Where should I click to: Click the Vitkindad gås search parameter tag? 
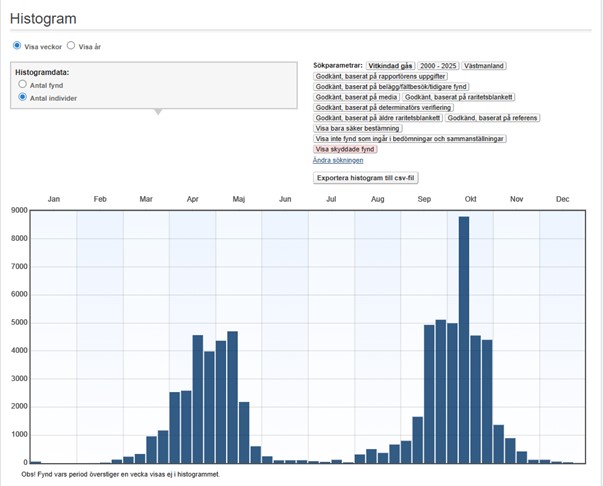[x=389, y=65]
